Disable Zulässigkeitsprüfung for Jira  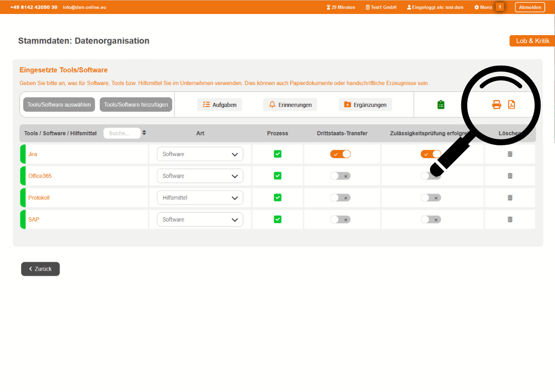[431, 154]
